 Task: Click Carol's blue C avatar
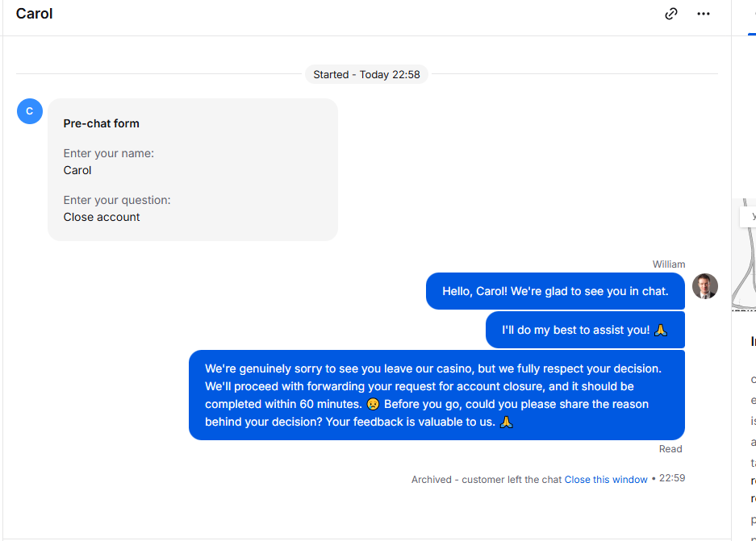30,111
